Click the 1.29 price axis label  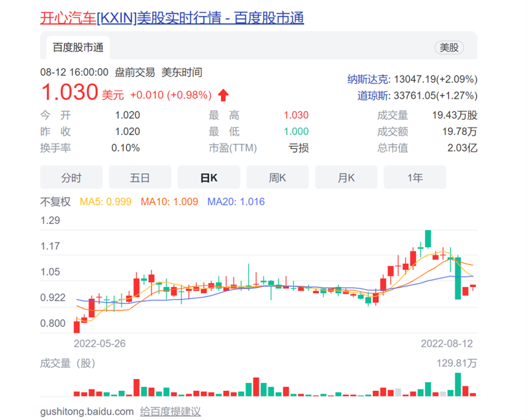(50, 221)
